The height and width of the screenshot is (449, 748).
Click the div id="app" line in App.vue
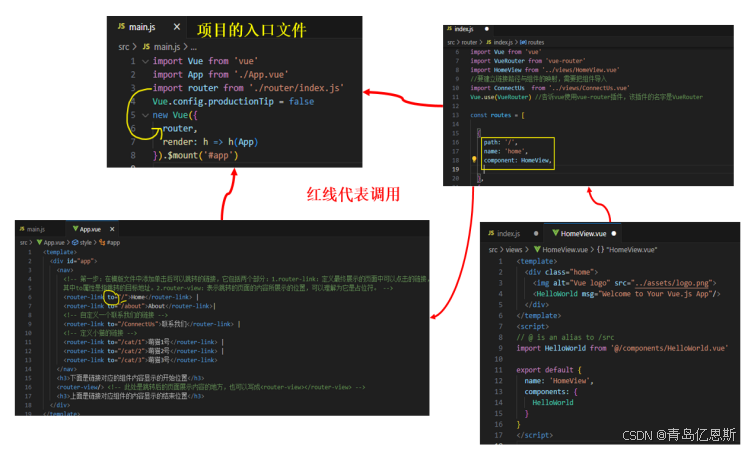tap(74, 261)
